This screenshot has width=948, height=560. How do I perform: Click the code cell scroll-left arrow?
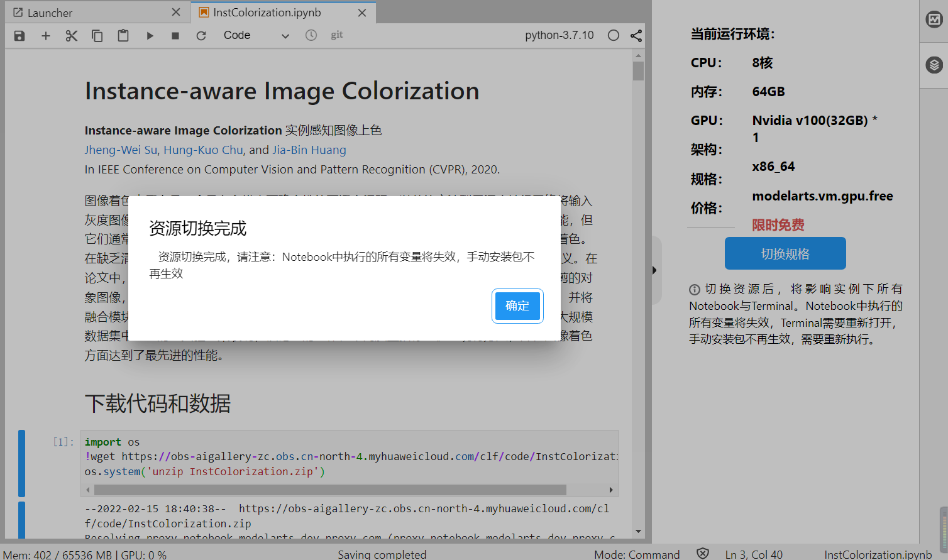pyautogui.click(x=87, y=490)
